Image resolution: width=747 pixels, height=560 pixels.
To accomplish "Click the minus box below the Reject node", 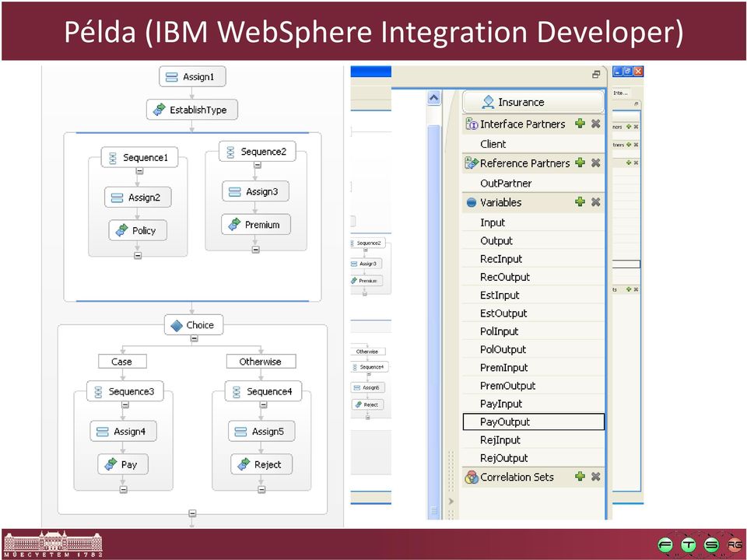I will pos(261,489).
